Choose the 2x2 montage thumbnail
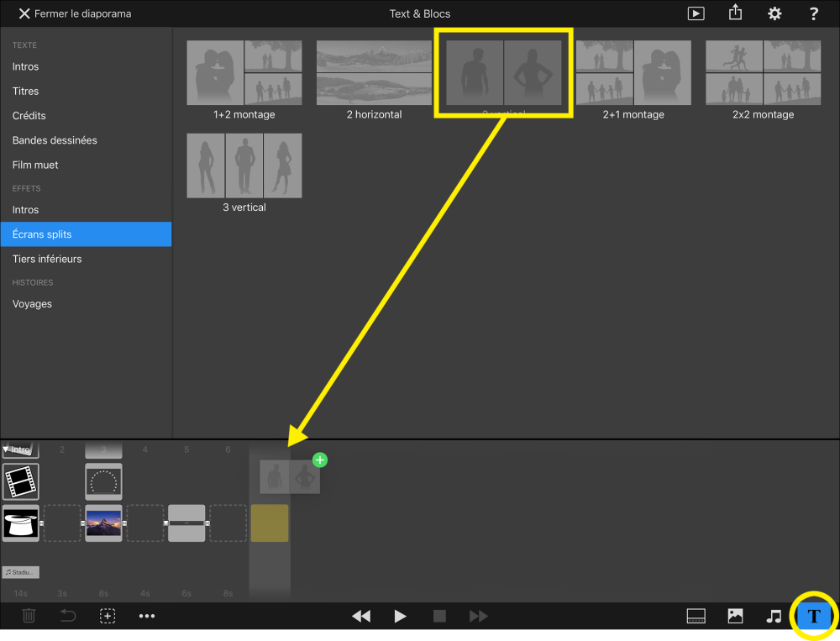840x641 pixels. (x=763, y=73)
